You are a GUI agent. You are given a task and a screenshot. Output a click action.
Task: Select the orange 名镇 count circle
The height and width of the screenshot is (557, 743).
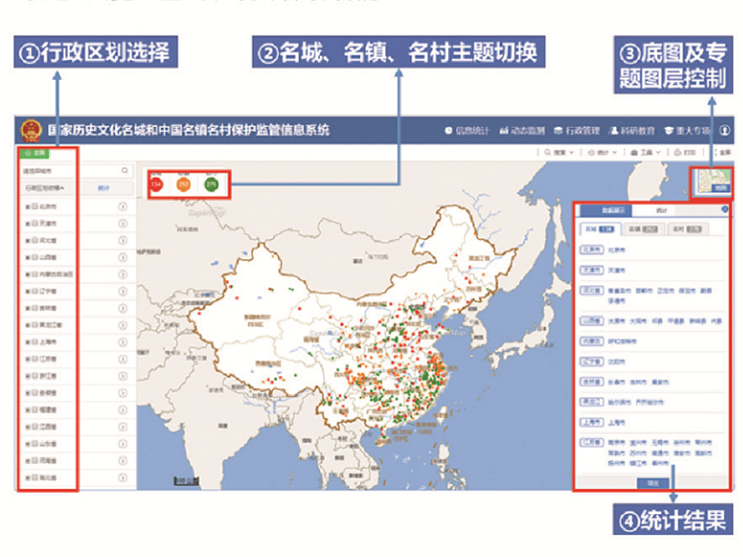click(184, 183)
